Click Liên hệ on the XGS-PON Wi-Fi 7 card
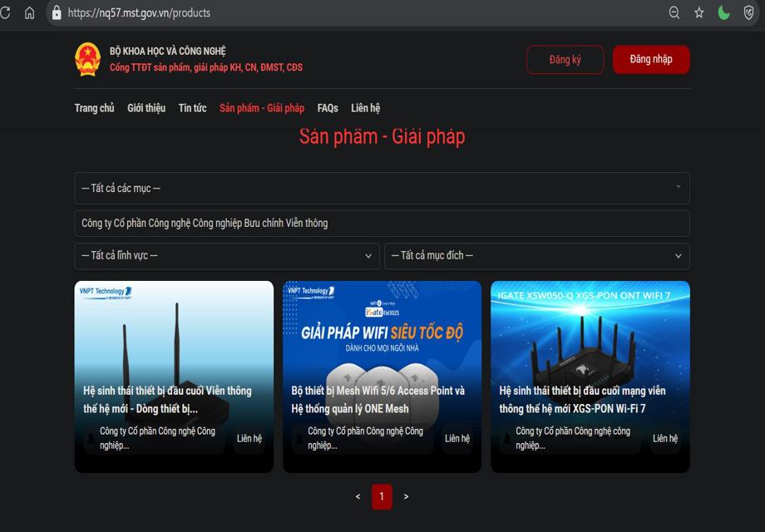Viewport: 765px width, 532px height. (x=665, y=438)
